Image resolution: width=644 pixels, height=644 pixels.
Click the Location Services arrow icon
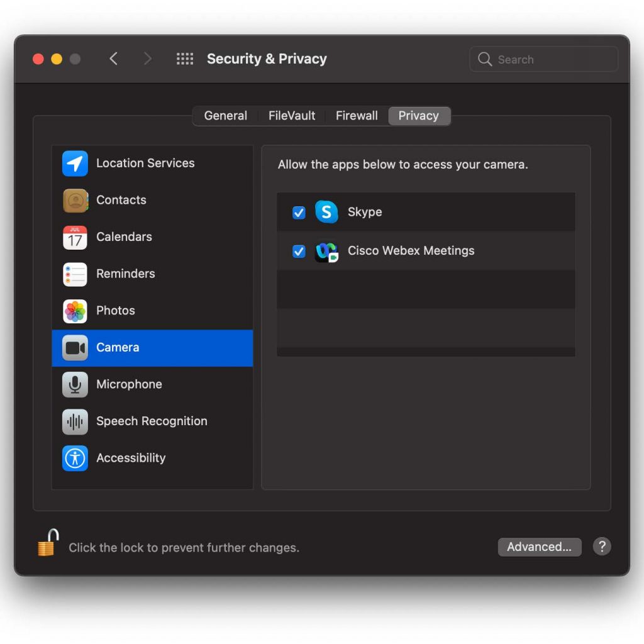click(75, 164)
